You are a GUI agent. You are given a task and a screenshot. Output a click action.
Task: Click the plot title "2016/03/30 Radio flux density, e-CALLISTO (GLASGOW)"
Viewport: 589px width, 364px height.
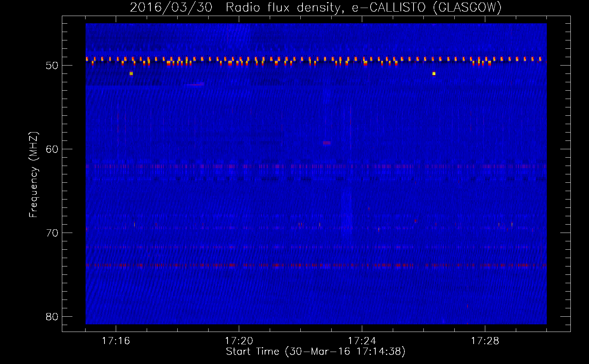pyautogui.click(x=316, y=8)
